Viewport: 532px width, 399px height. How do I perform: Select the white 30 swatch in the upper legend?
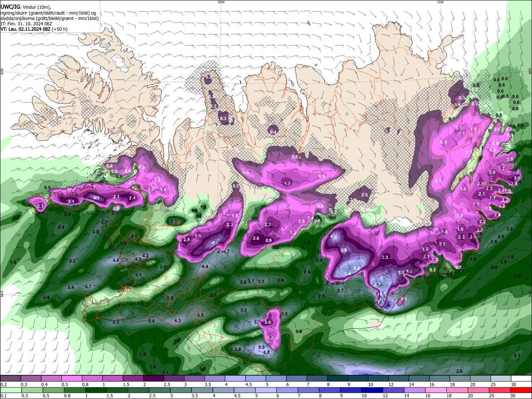[x=521, y=379]
